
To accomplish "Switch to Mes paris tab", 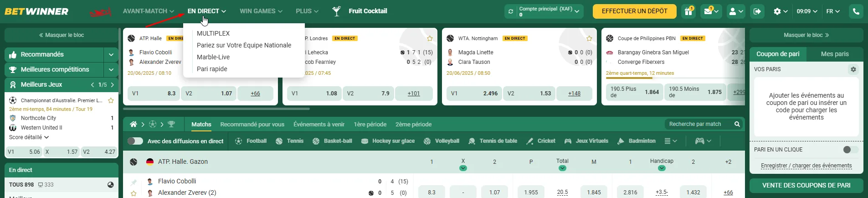I will tap(835, 54).
